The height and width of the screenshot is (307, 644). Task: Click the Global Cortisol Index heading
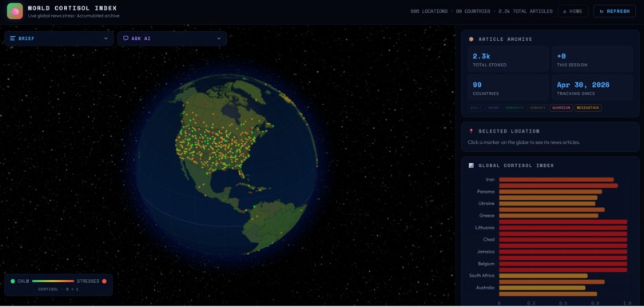click(x=516, y=165)
